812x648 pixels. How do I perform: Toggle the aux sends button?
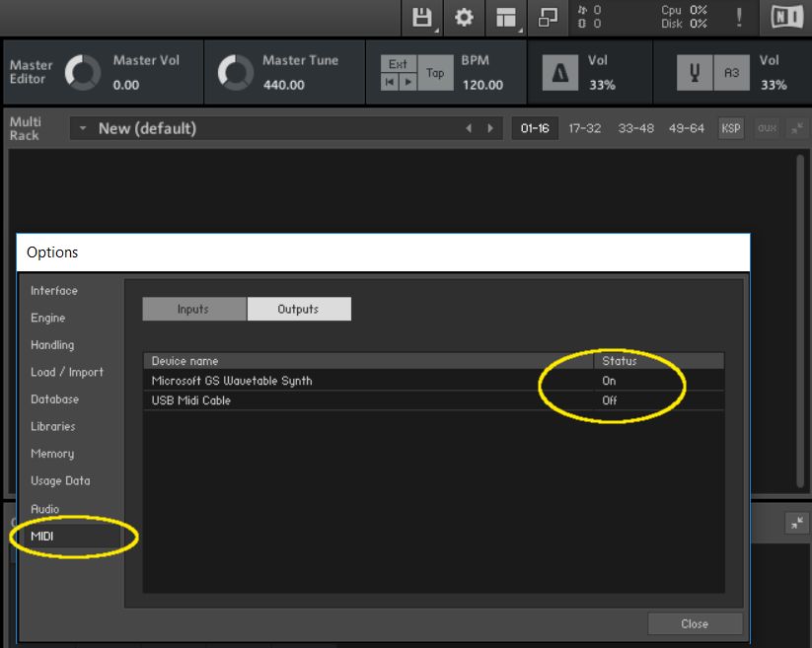pos(767,128)
